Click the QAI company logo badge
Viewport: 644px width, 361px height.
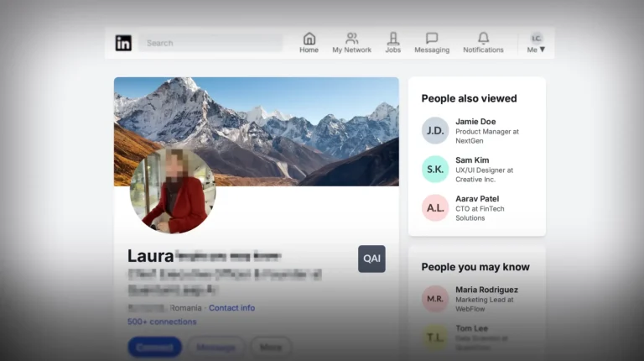371,259
